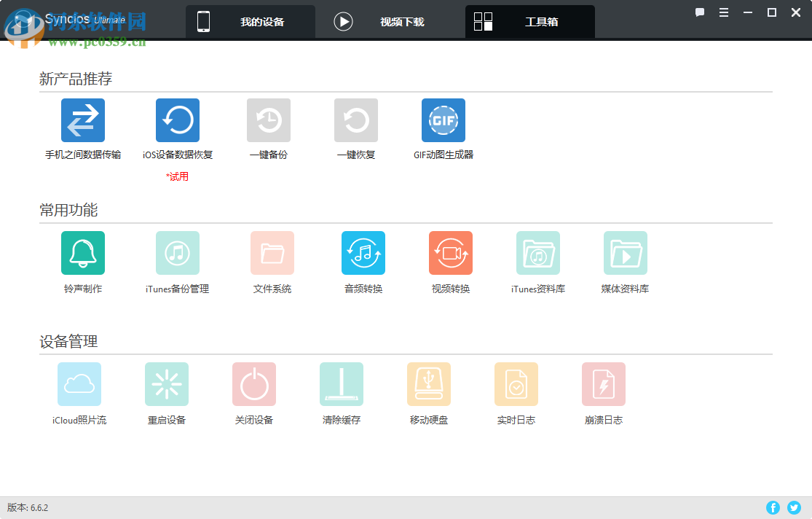This screenshot has width=812, height=519.
Task: Launch iOS设备数据恢复 recovery tool
Action: tap(177, 120)
